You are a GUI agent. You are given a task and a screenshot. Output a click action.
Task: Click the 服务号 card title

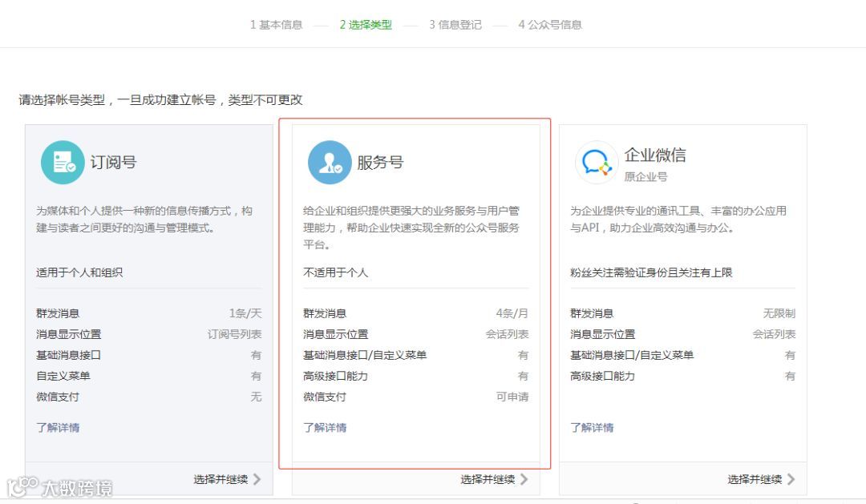pos(380,163)
